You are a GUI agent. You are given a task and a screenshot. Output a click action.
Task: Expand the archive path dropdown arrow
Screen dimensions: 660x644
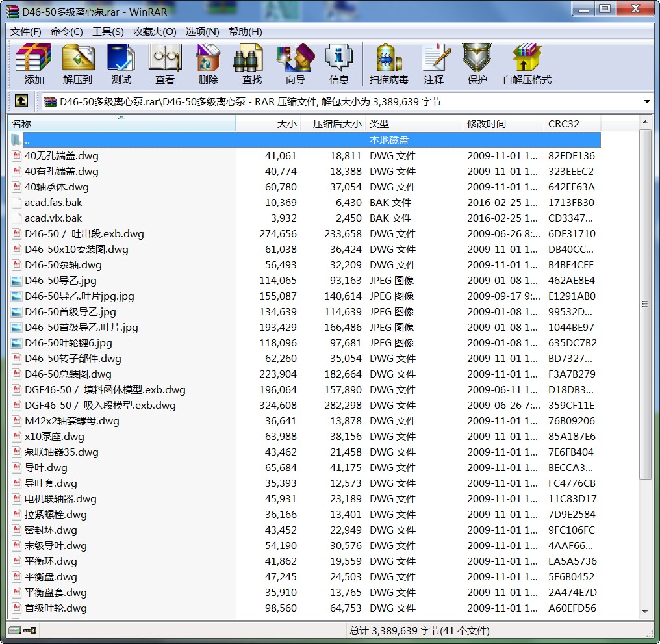pyautogui.click(x=646, y=102)
